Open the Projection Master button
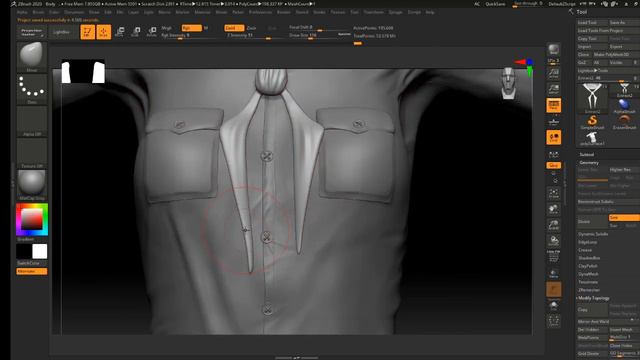 click(x=31, y=32)
